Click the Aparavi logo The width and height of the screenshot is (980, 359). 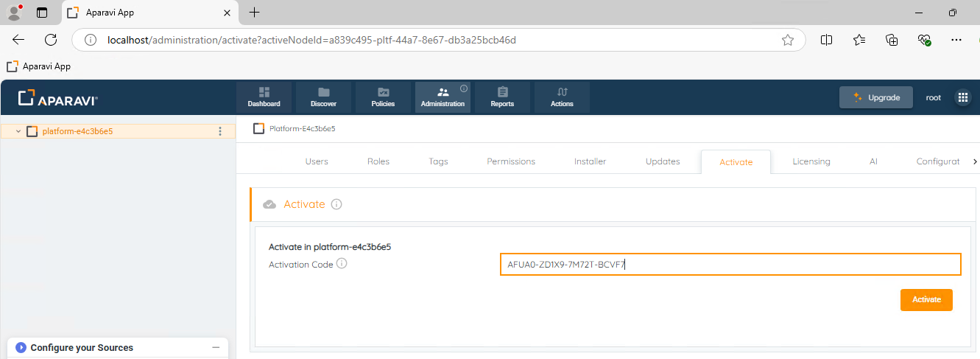58,98
